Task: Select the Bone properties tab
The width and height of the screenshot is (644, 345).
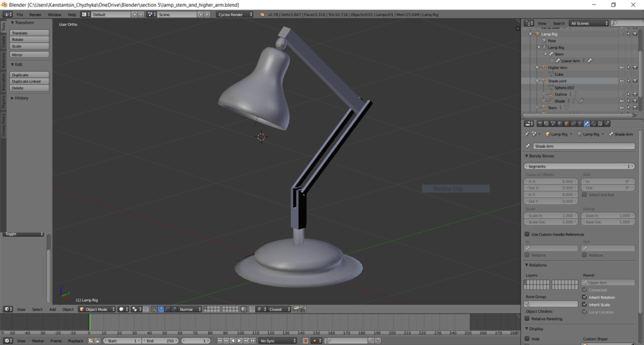Action: tap(587, 123)
